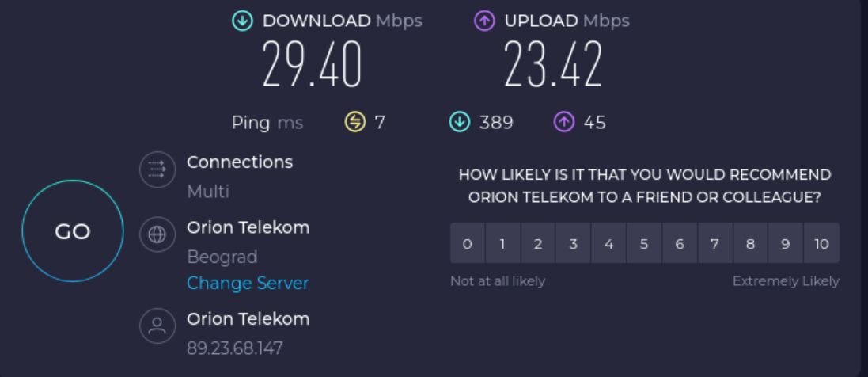Click the IP address 89.23.68.147
The width and height of the screenshot is (868, 377).
[234, 348]
